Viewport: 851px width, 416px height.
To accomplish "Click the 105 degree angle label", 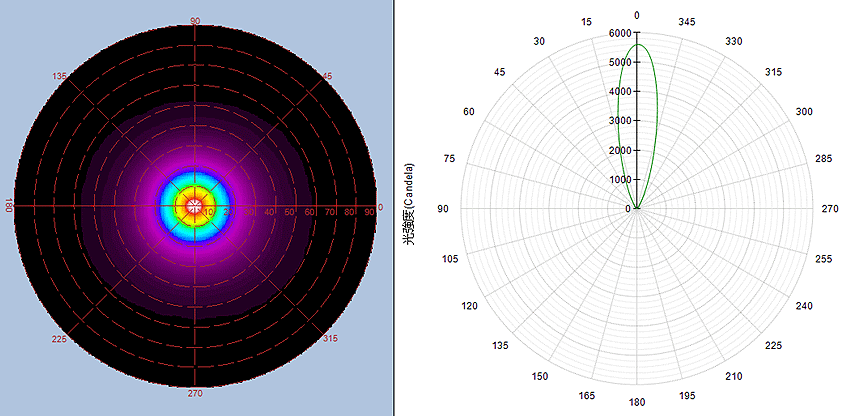I will pyautogui.click(x=450, y=259).
